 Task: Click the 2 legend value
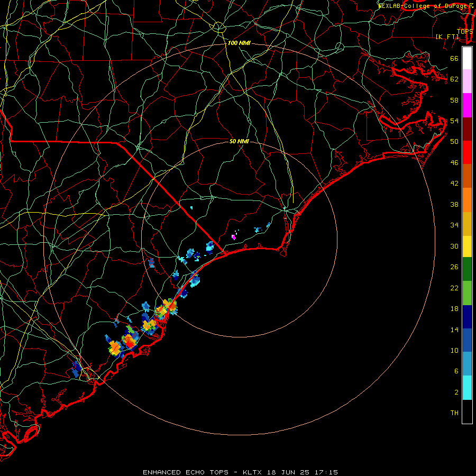pos(456,392)
